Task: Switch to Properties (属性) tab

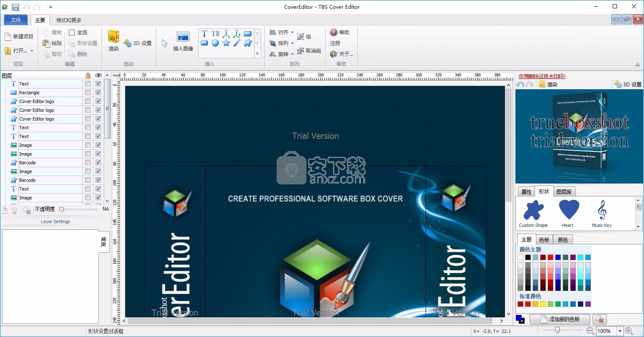Action: coord(526,191)
